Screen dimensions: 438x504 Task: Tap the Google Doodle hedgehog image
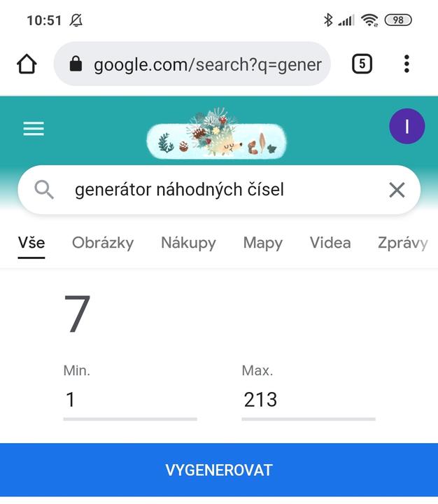pyautogui.click(x=217, y=136)
